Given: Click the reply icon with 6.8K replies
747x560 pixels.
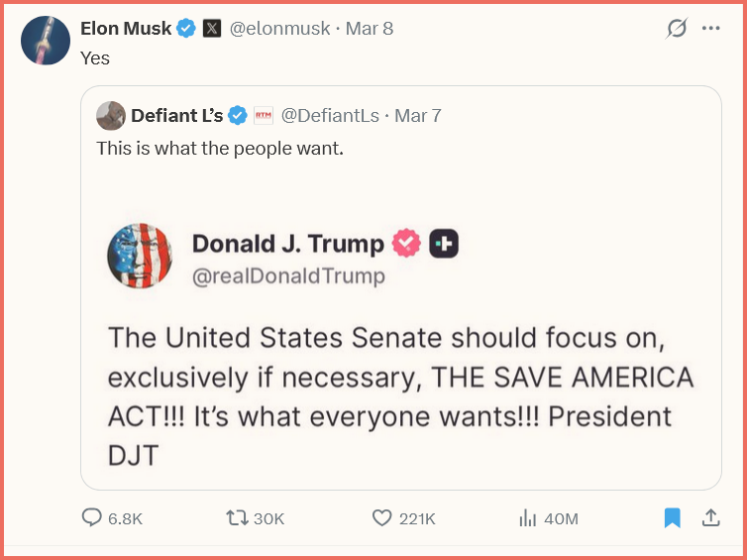Looking at the screenshot, I should [x=92, y=518].
